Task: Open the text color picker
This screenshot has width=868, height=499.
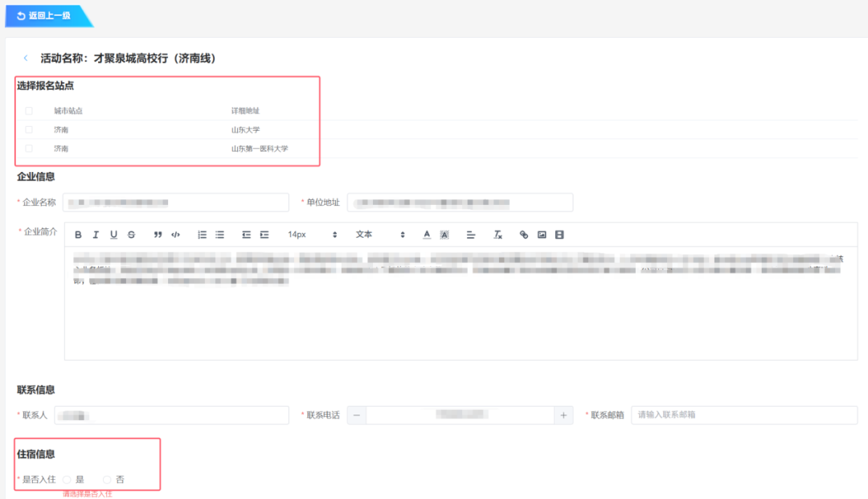Action: coord(427,235)
